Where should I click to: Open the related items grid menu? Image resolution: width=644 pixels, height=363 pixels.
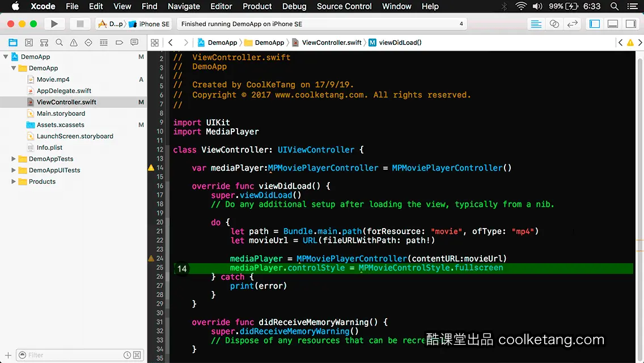click(155, 43)
